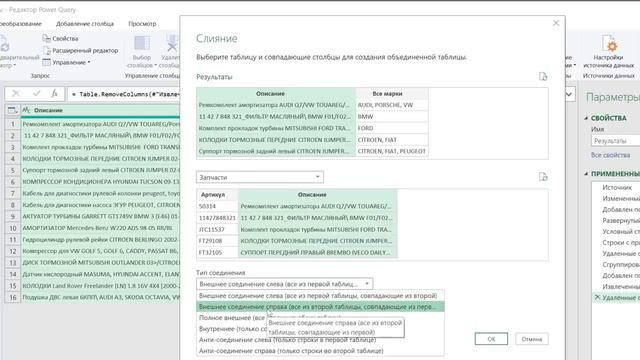The image size is (640, 360).
Task: Collapse the СВОЙСТВА section
Action: [x=587, y=118]
